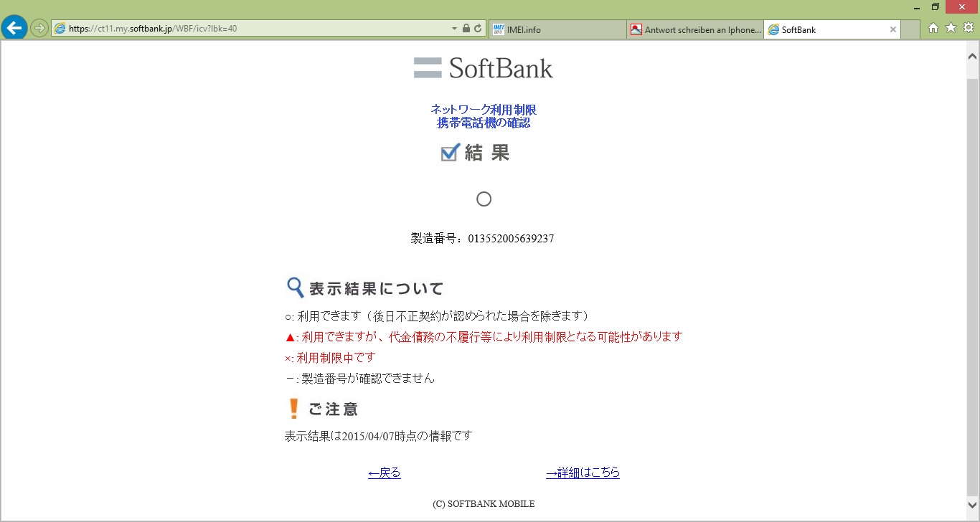
Task: Refresh the page with the reload icon
Action: (478, 29)
